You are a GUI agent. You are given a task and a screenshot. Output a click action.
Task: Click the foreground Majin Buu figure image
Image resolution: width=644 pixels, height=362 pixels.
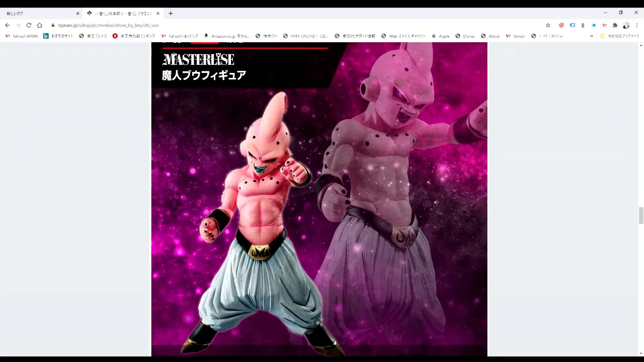260,224
